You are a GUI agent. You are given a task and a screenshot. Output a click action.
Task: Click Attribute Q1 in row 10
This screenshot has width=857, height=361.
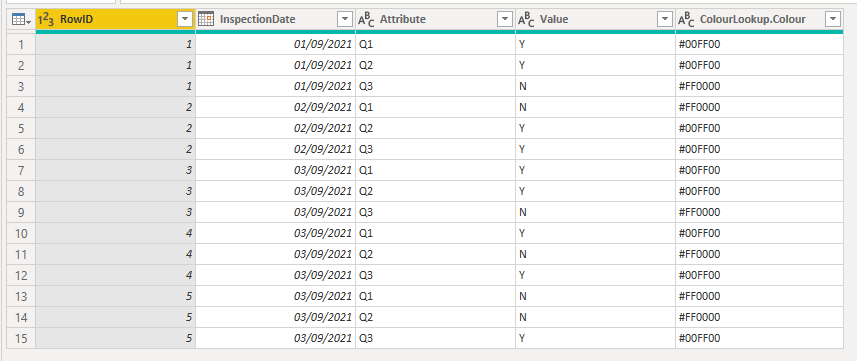click(436, 233)
